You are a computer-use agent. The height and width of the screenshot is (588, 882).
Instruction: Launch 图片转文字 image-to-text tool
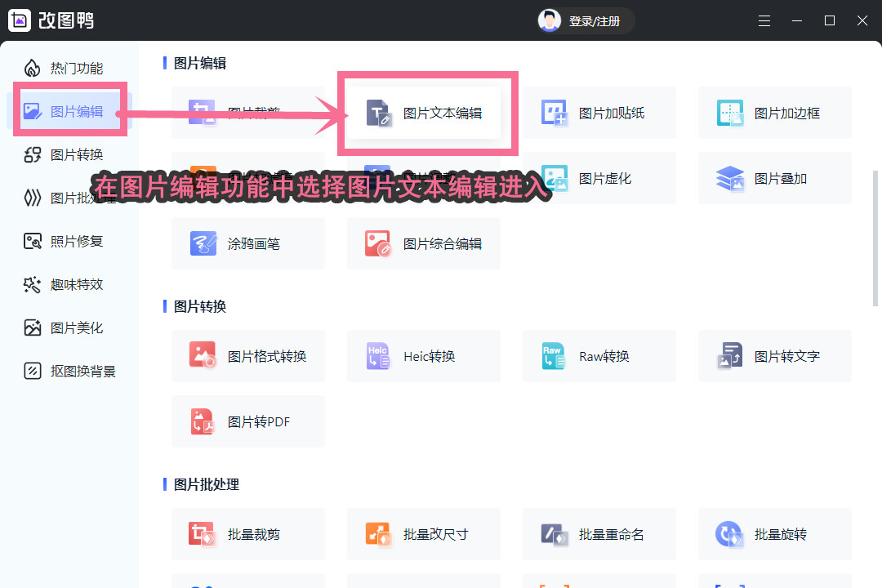tap(774, 355)
